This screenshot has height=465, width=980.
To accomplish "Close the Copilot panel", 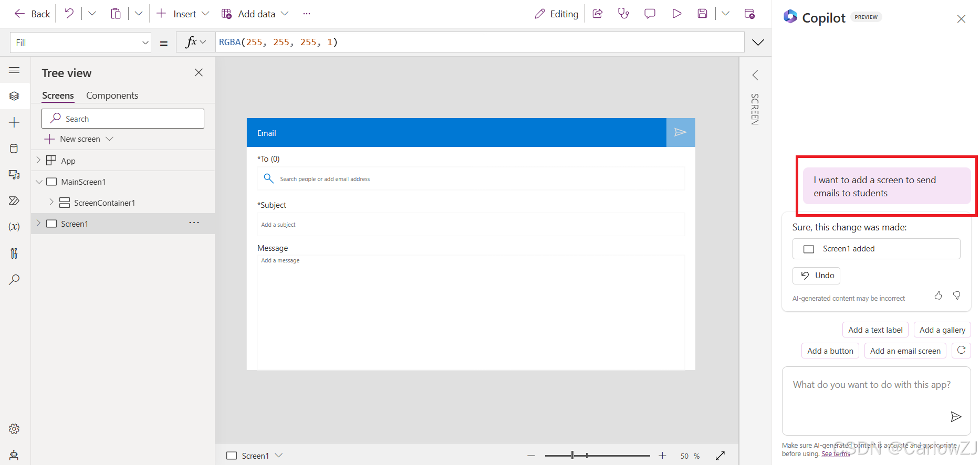I will (961, 19).
